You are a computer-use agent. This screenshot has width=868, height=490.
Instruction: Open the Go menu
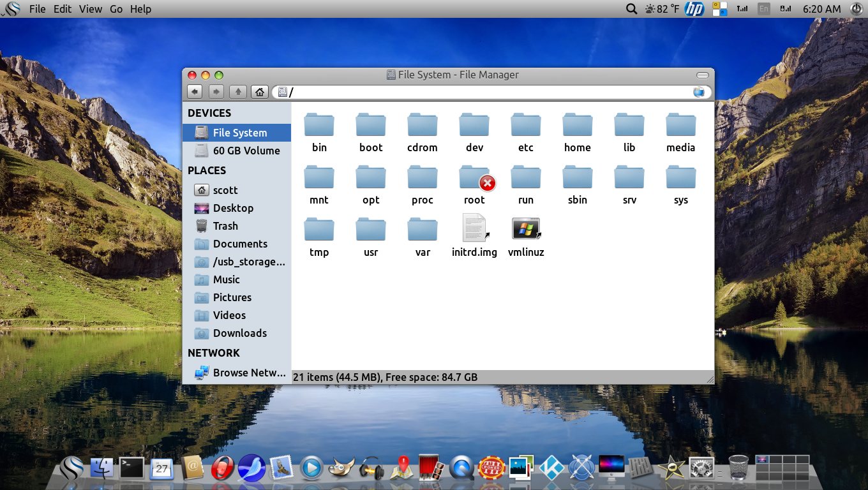pyautogui.click(x=116, y=9)
